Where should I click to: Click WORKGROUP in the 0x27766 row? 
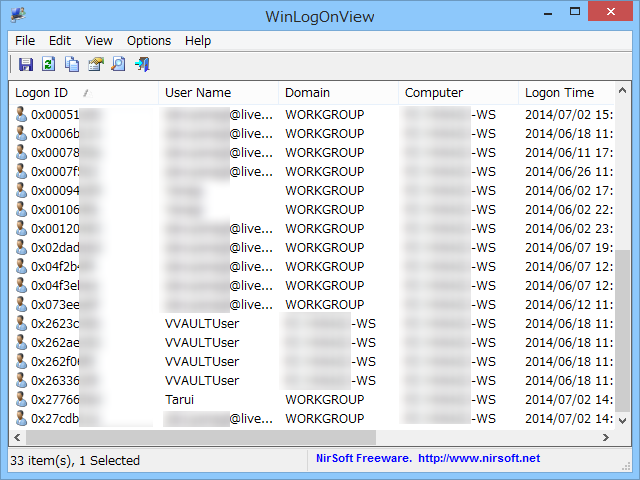tap(324, 400)
